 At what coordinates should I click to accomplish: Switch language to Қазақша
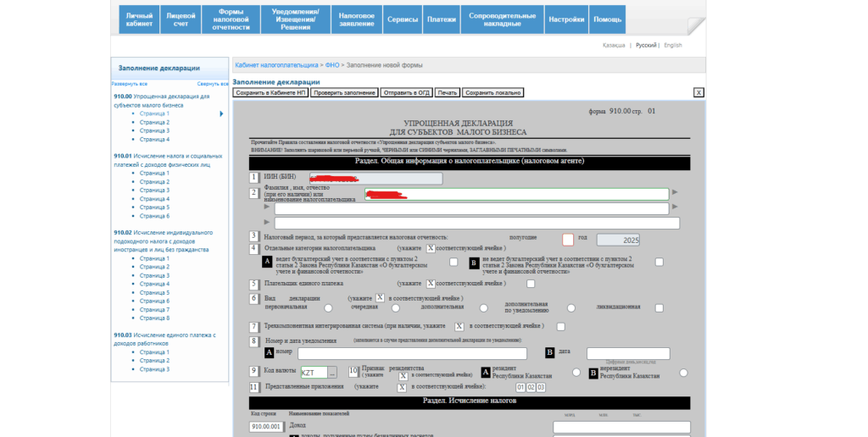[614, 45]
